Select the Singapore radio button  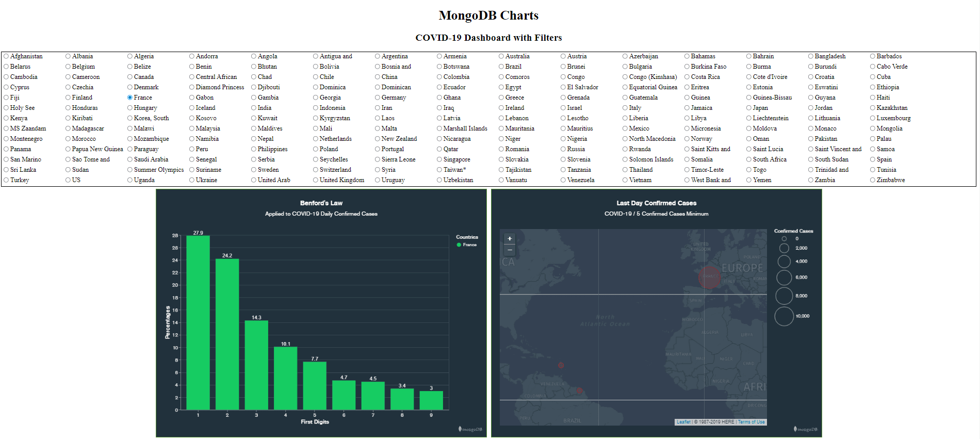point(439,159)
